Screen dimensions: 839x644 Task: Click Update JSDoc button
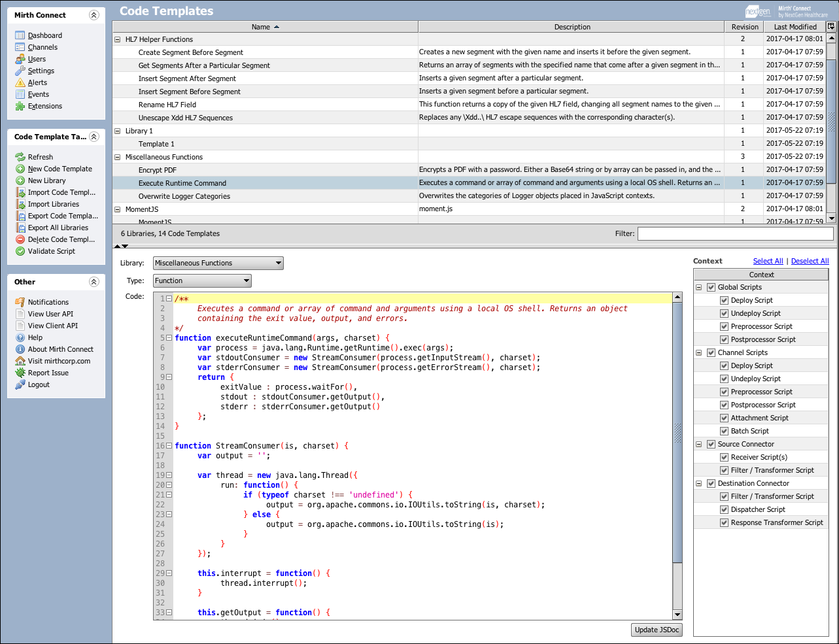pyautogui.click(x=657, y=630)
